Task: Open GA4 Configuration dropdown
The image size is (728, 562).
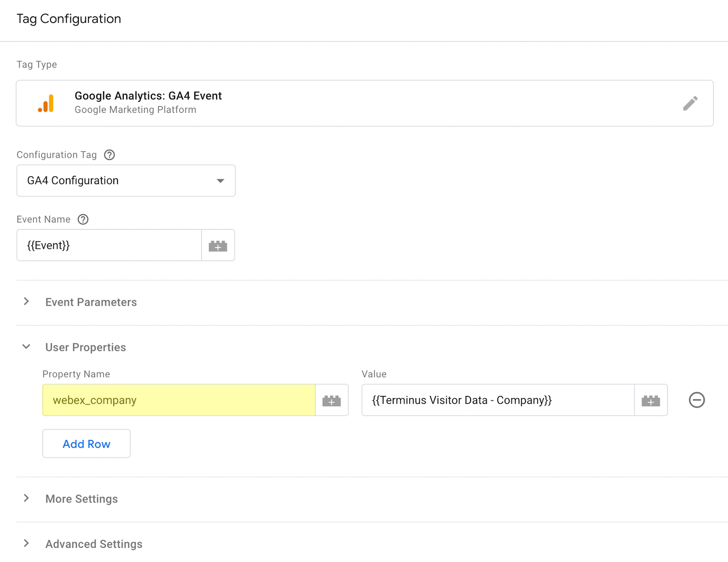Action: tap(126, 181)
